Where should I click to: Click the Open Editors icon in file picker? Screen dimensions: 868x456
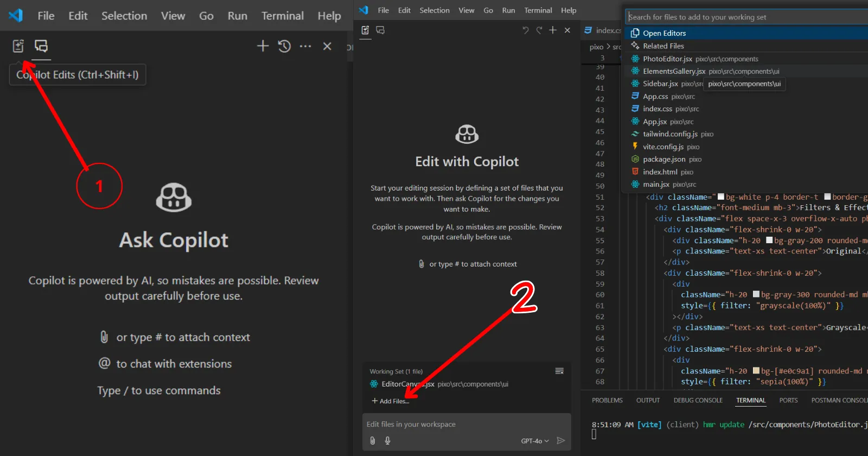635,33
